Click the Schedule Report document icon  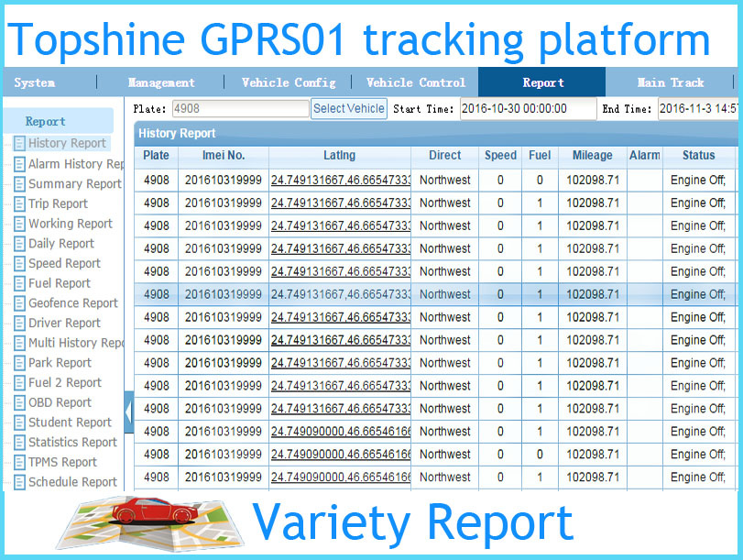19,482
